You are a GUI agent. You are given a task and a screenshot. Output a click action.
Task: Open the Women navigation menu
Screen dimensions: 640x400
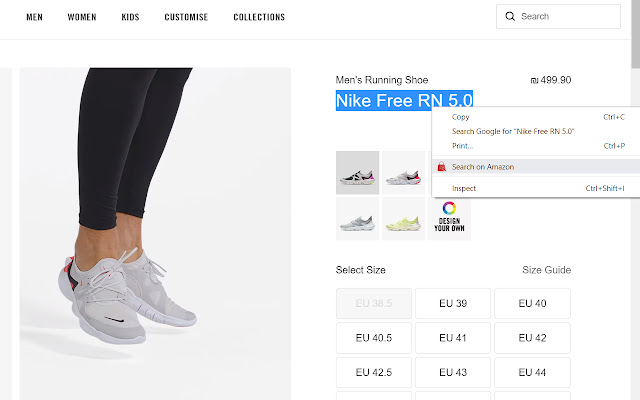pos(82,17)
